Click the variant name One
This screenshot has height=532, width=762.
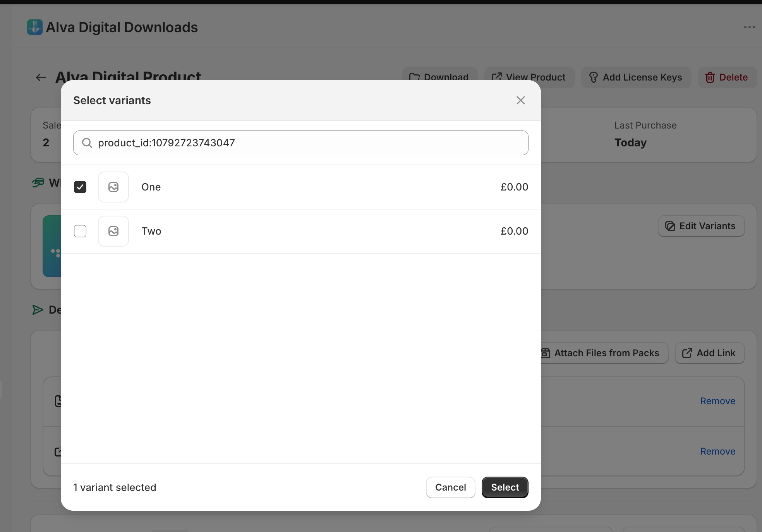(151, 187)
